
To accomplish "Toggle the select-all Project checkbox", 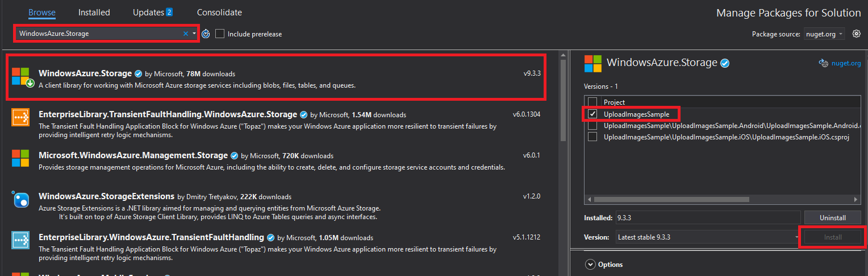I will tap(592, 102).
